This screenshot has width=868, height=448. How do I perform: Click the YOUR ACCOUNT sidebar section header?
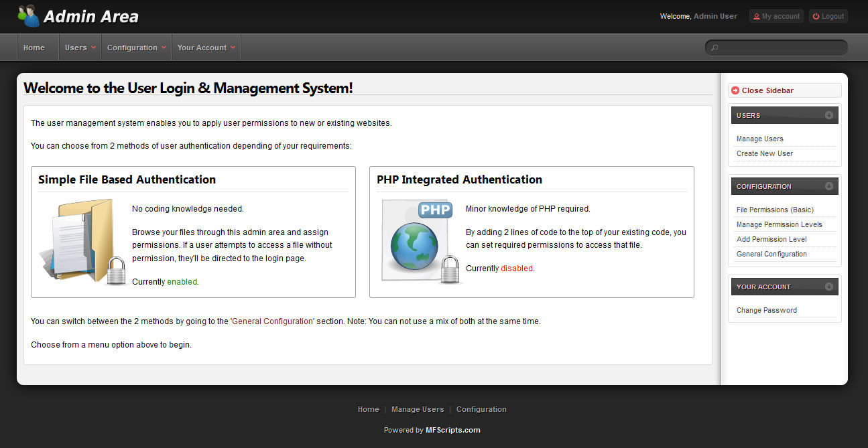point(784,287)
